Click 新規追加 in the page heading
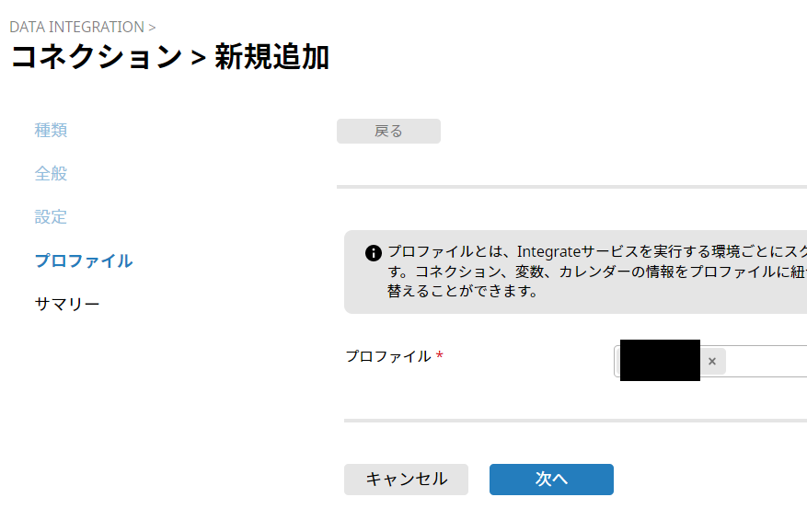Screen dimensions: 807x532 coord(271,57)
